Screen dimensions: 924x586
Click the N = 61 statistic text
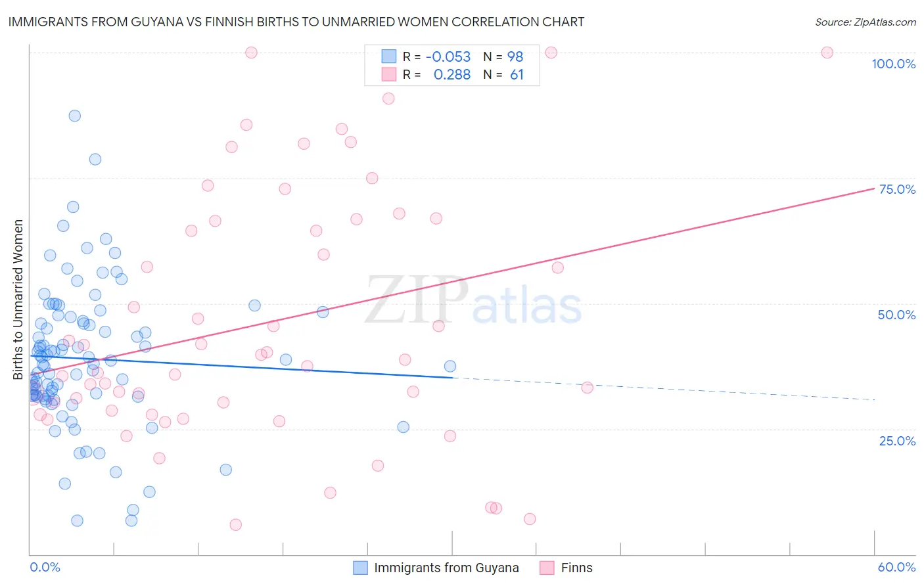(503, 74)
